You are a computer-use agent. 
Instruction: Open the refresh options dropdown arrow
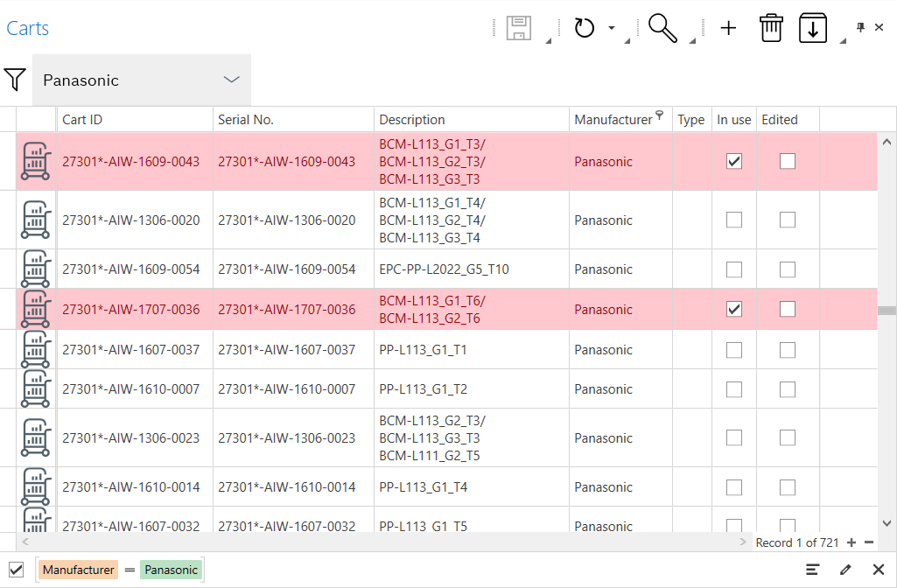click(x=612, y=28)
